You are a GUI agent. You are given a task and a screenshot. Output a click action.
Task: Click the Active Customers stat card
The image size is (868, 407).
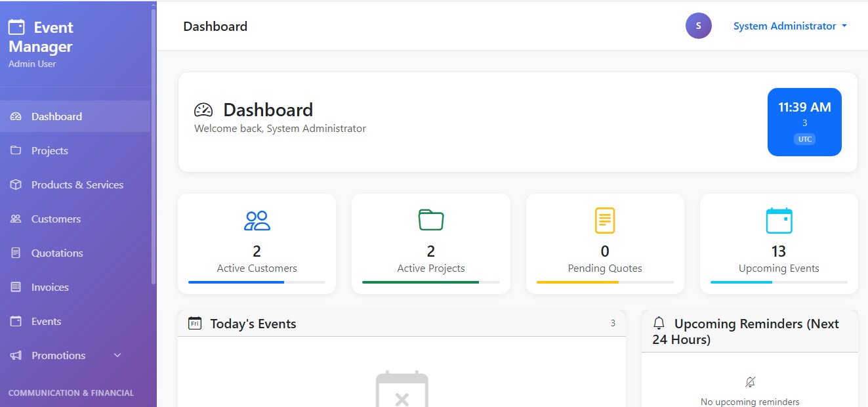click(x=257, y=243)
